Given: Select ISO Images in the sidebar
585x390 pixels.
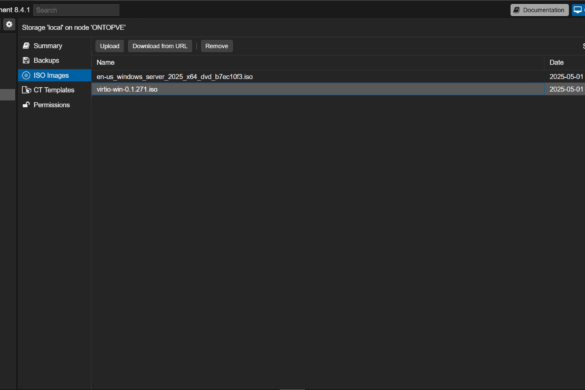Looking at the screenshot, I should coord(54,75).
